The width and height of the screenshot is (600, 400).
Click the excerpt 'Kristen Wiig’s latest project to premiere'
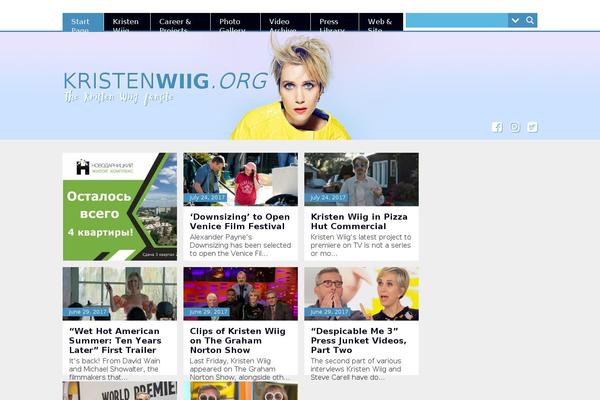coord(361,245)
